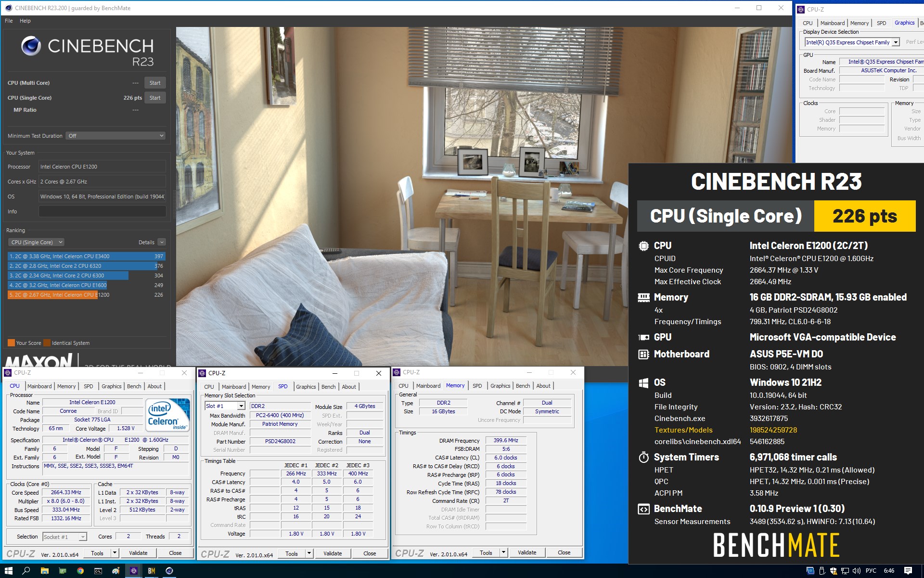
Task: Switch to Mainboard tab in CPU-Z CPU window
Action: (39, 386)
